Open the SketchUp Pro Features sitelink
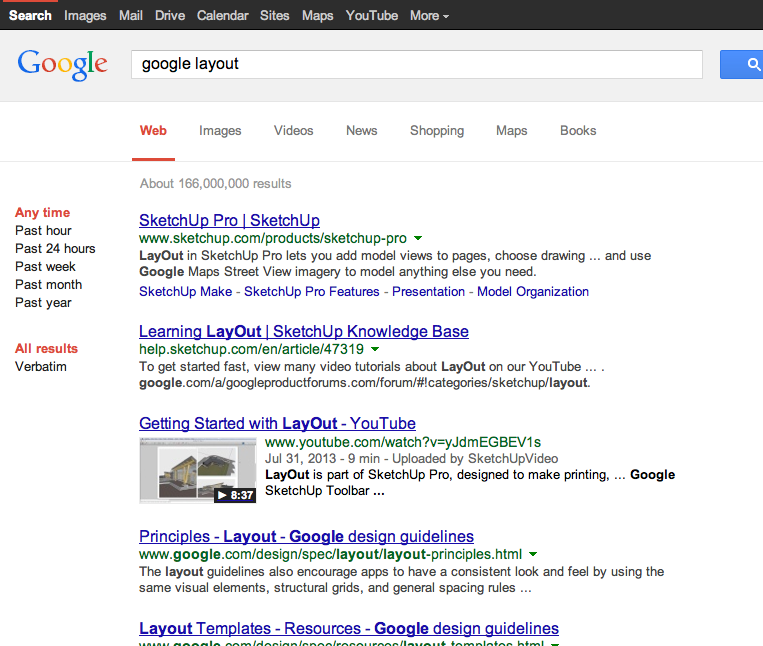The width and height of the screenshot is (763, 646). [311, 292]
